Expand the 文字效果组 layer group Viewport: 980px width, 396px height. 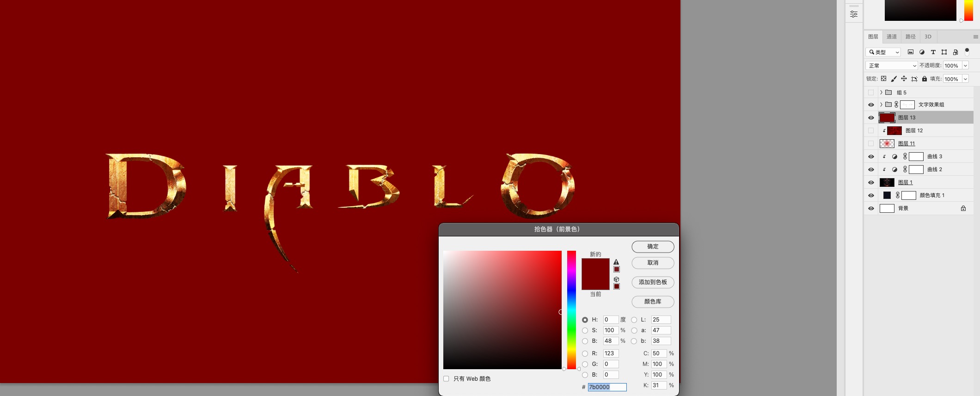pyautogui.click(x=881, y=105)
